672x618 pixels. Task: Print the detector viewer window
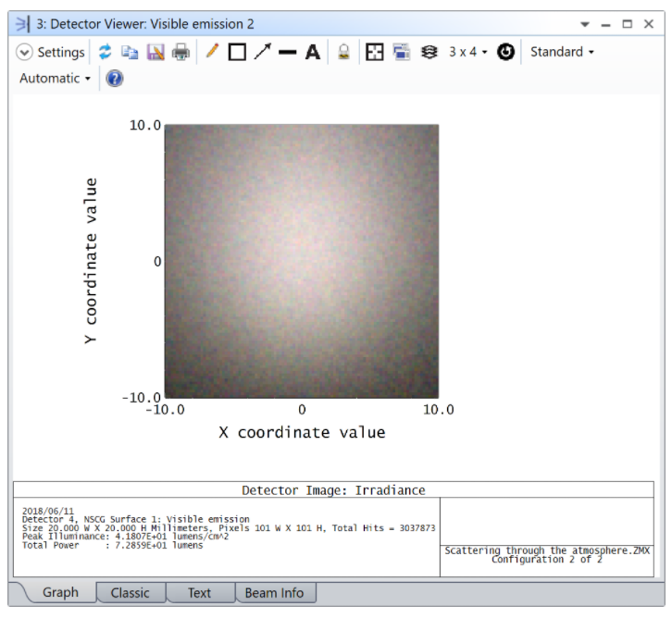(x=180, y=53)
